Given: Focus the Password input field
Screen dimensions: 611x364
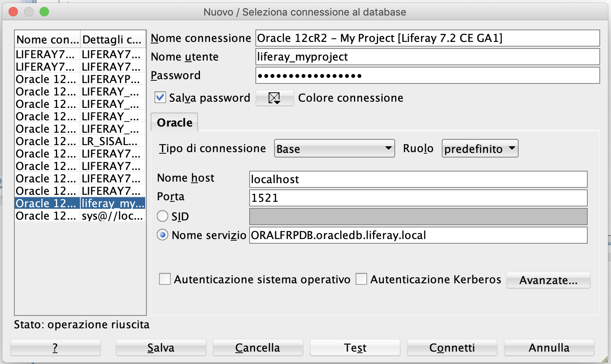Looking at the screenshot, I should click(x=427, y=75).
